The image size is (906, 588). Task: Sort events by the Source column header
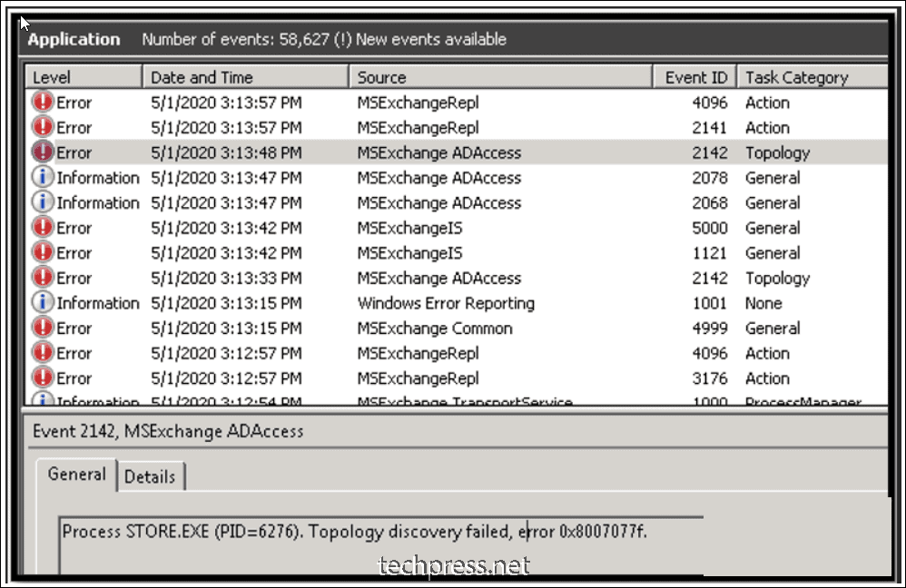(x=501, y=77)
